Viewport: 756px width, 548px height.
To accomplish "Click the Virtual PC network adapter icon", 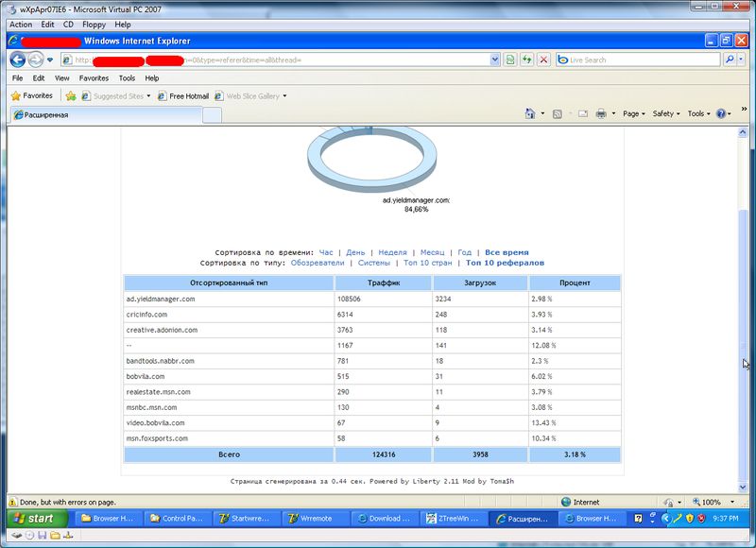I will (68, 535).
